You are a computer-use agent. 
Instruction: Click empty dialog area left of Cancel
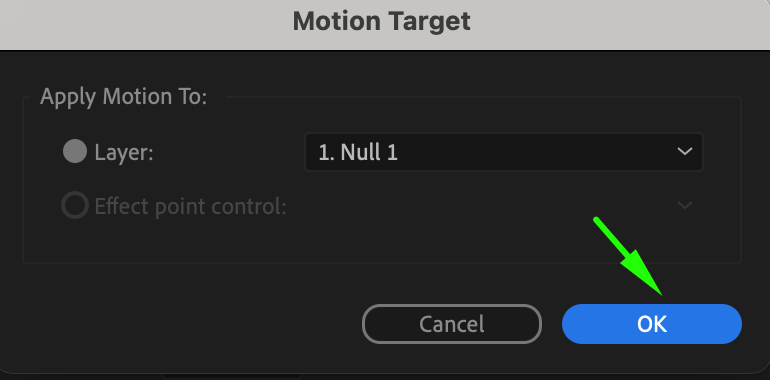coord(187,322)
